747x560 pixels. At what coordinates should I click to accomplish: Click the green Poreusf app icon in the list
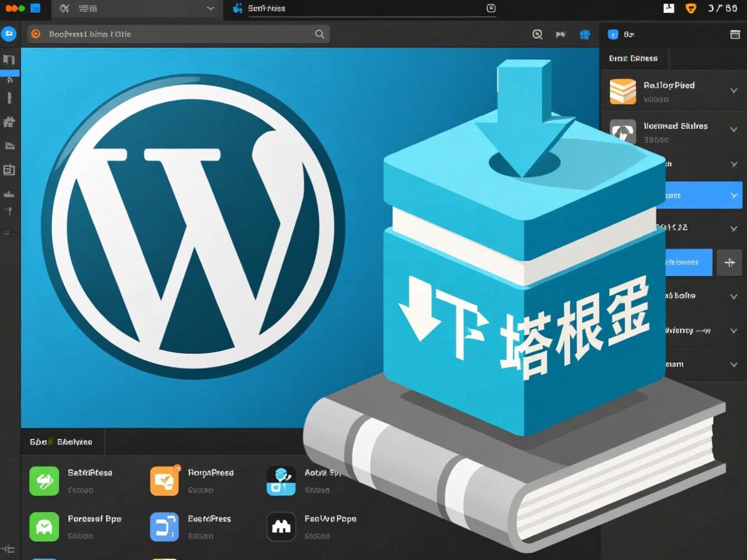point(43,526)
